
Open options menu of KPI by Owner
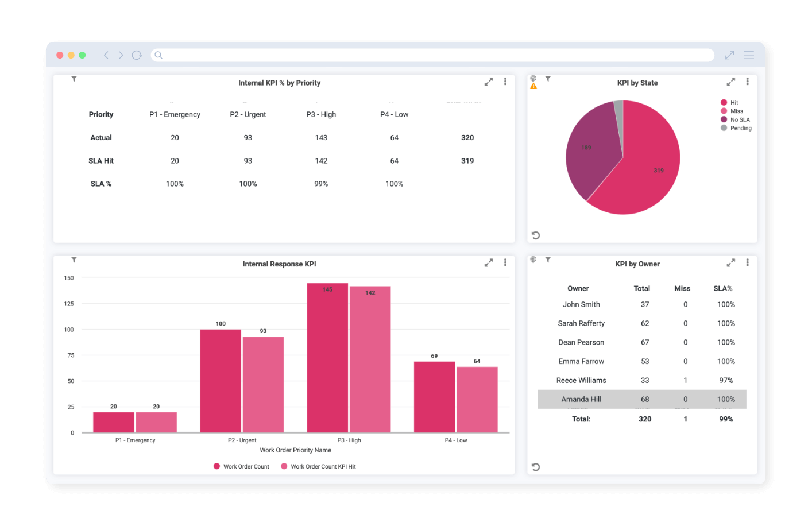[x=748, y=262]
